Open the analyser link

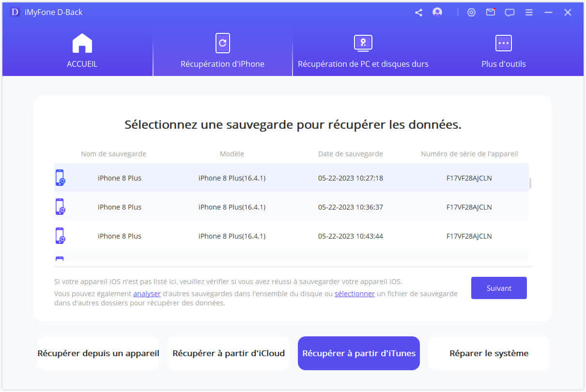pyautogui.click(x=146, y=294)
